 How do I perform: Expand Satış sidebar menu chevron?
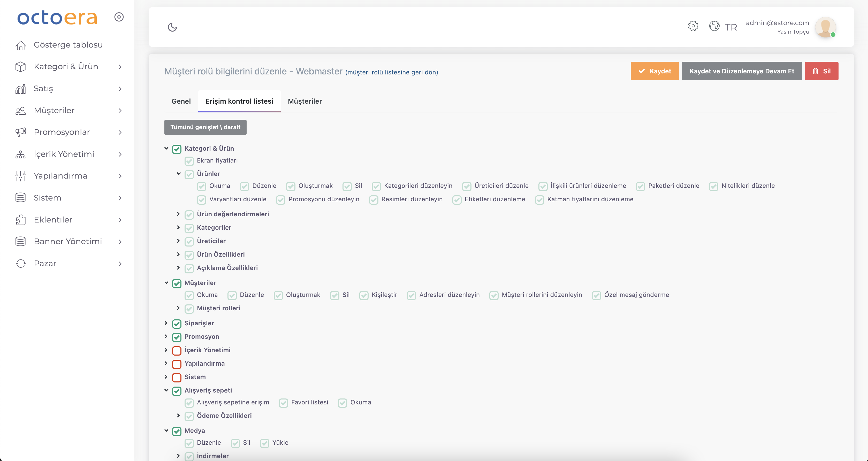click(120, 89)
